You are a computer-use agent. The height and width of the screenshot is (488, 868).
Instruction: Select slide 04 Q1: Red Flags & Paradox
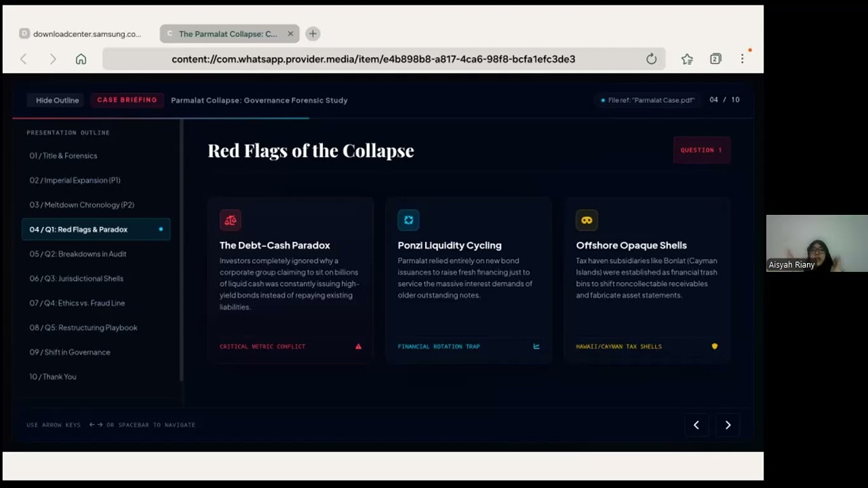click(x=96, y=229)
